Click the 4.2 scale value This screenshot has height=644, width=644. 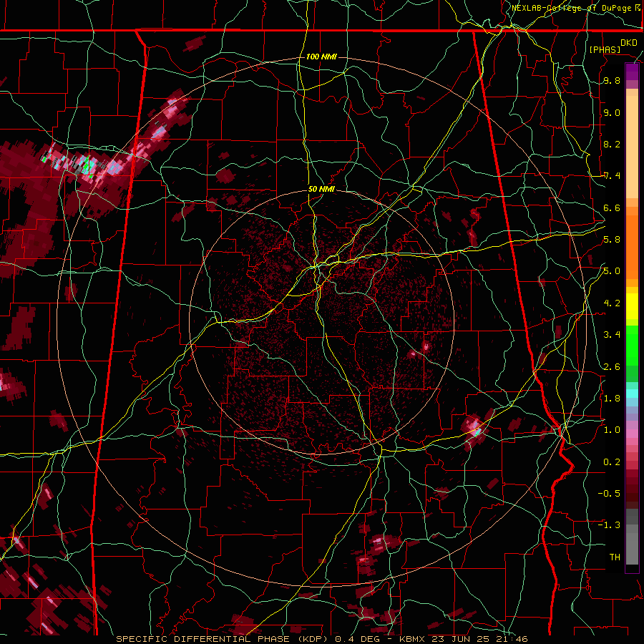[612, 303]
